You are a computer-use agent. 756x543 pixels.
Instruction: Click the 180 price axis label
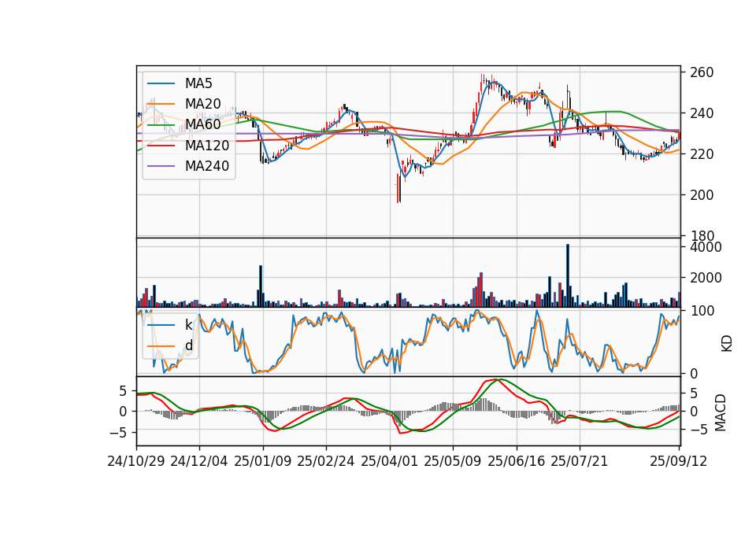point(702,235)
